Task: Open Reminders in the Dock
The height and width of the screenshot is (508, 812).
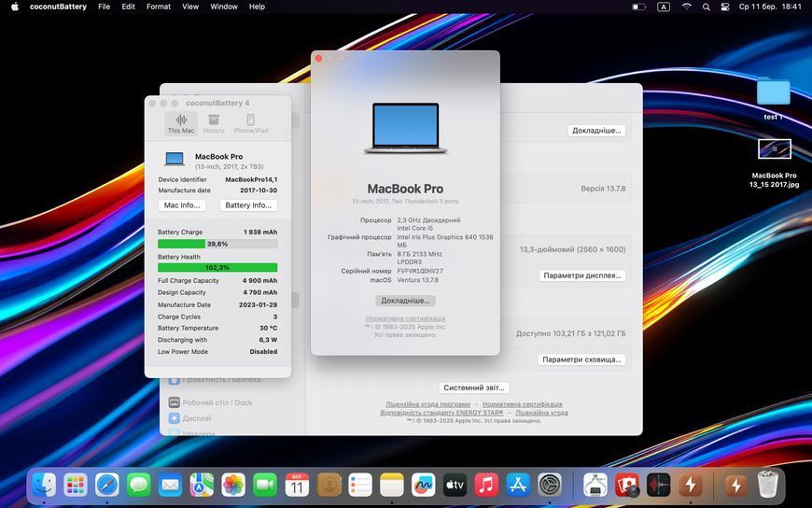Action: coord(360,486)
